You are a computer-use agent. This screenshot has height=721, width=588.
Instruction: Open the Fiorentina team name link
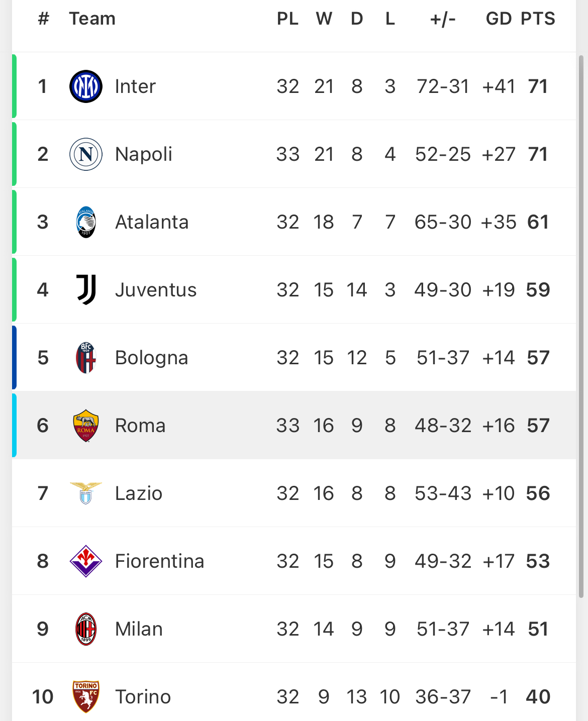pyautogui.click(x=160, y=561)
